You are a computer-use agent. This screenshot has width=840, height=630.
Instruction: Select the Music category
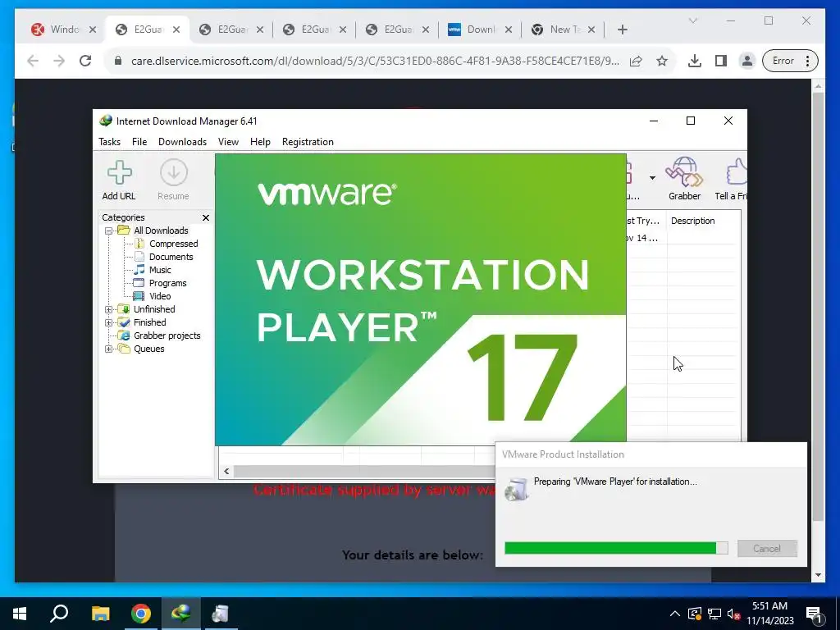click(160, 270)
